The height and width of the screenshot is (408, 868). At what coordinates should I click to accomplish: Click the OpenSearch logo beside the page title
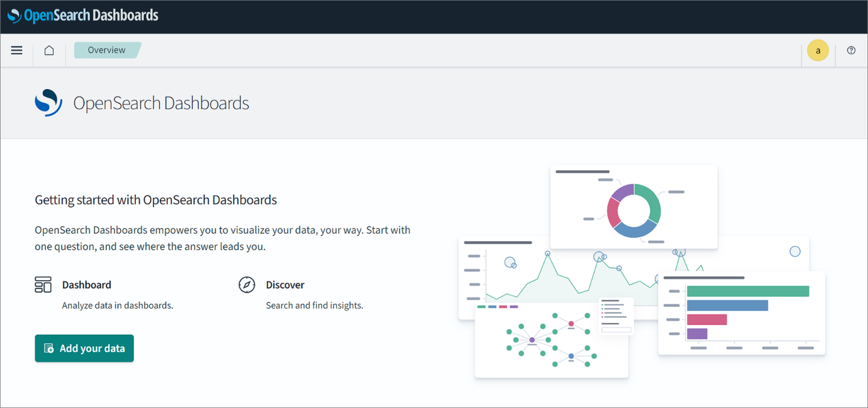pos(48,103)
